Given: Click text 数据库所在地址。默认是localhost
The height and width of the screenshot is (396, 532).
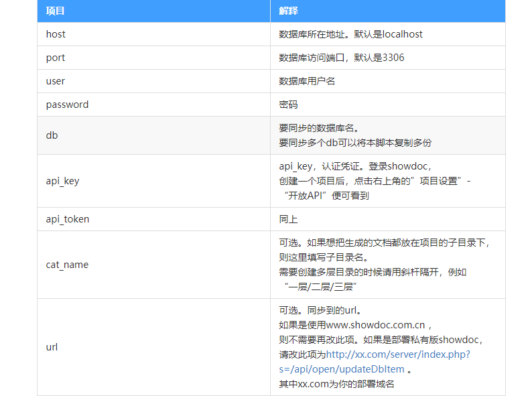Looking at the screenshot, I should click(350, 34).
